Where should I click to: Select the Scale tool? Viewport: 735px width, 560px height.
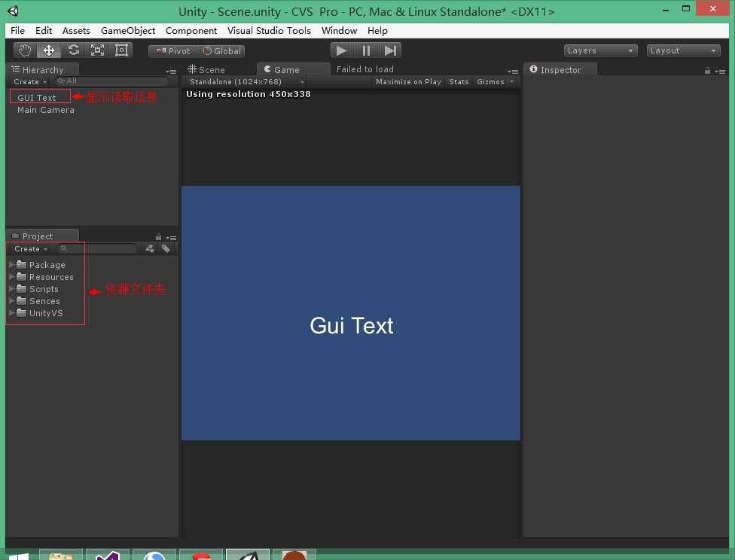tap(97, 50)
